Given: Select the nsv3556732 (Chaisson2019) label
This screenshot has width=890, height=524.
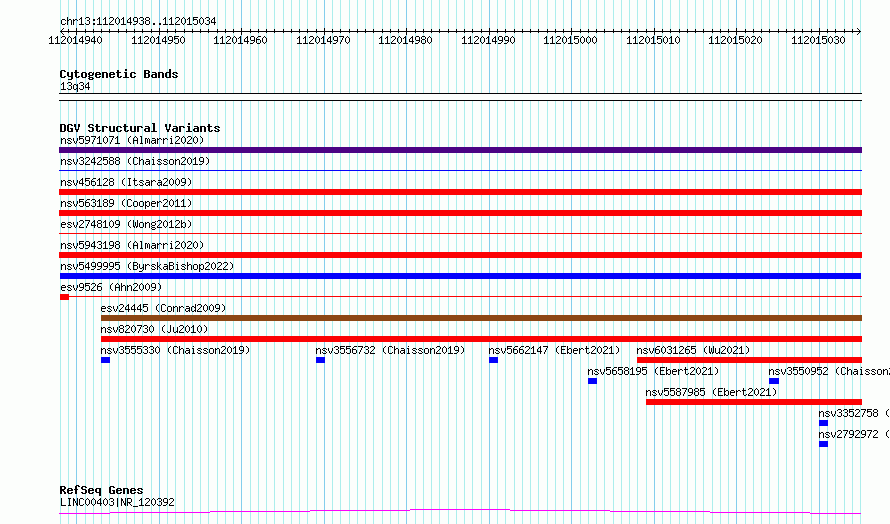Looking at the screenshot, I should [x=390, y=350].
